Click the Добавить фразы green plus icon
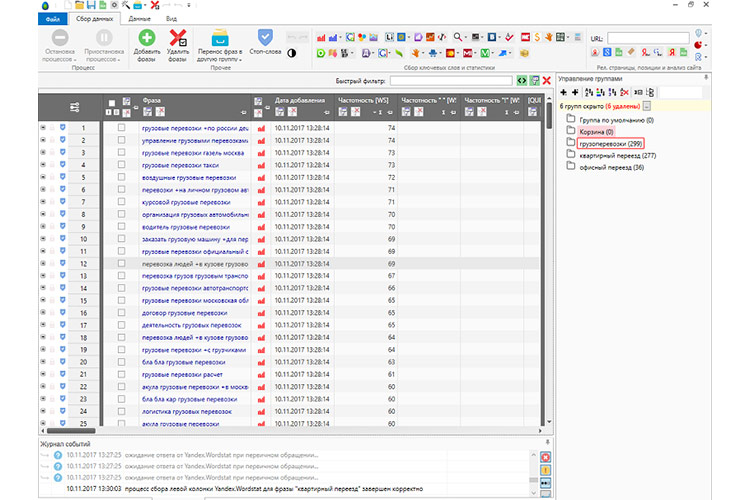The height and width of the screenshot is (500, 750). pyautogui.click(x=147, y=38)
